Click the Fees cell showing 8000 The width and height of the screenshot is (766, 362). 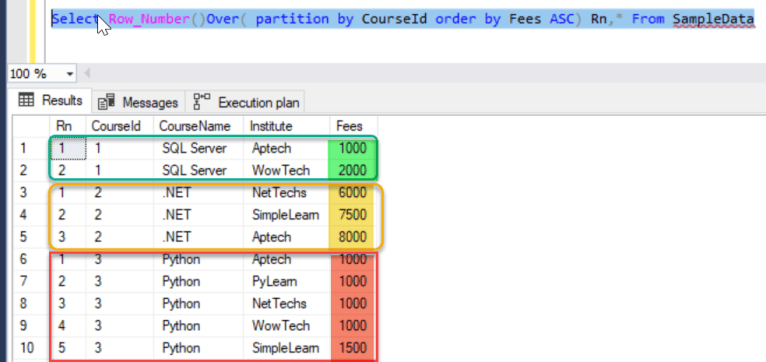[x=352, y=237]
